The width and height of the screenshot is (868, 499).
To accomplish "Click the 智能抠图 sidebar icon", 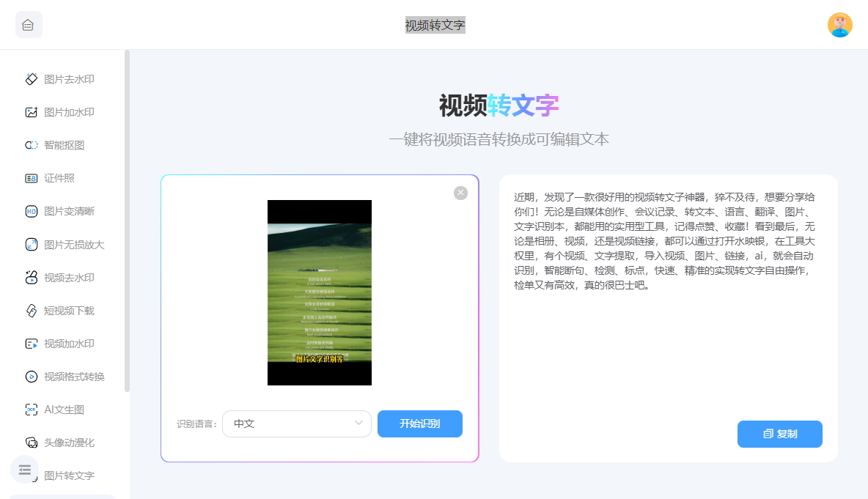I will (x=31, y=145).
